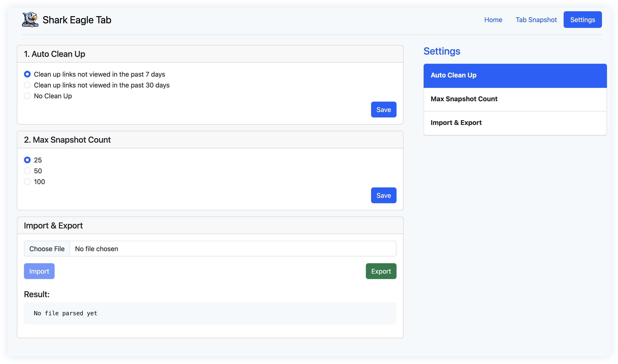The width and height of the screenshot is (618, 364).
Task: Set max snapshot count to 25
Action: (x=27, y=160)
